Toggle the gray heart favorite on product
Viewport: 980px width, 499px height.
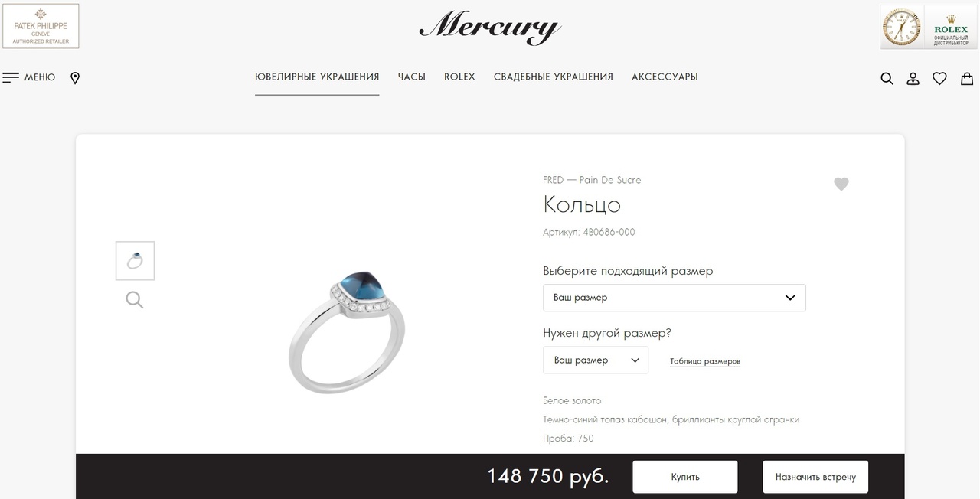841,184
